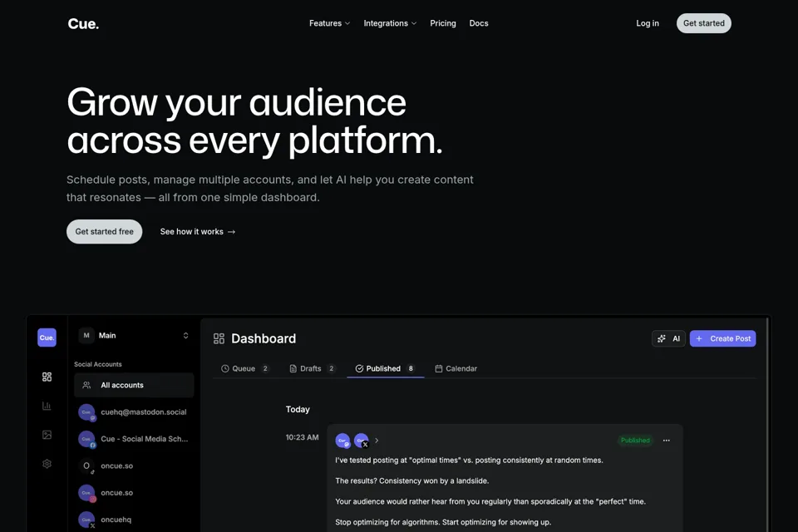This screenshot has height=532, width=798.
Task: Click the purple Cue. app icon in sidebar
Action: pos(47,337)
